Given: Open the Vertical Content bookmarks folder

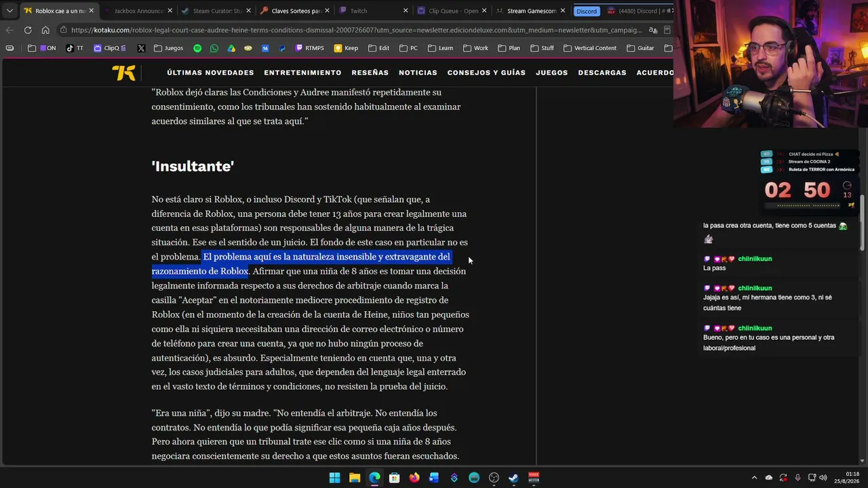Looking at the screenshot, I should pyautogui.click(x=590, y=48).
